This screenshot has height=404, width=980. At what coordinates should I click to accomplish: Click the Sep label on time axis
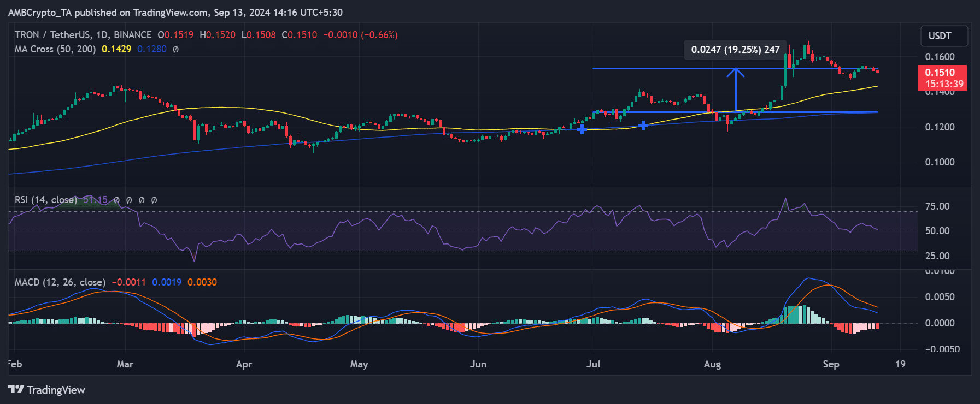pyautogui.click(x=831, y=364)
